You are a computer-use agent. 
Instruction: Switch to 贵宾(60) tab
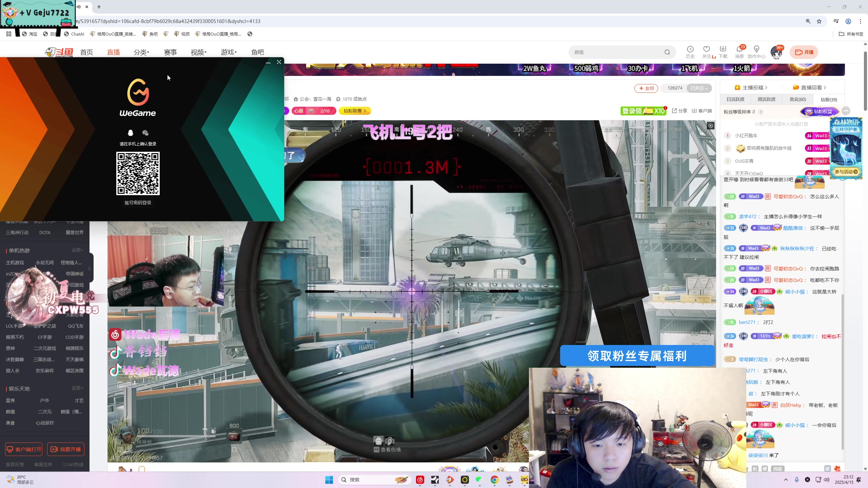tap(797, 99)
